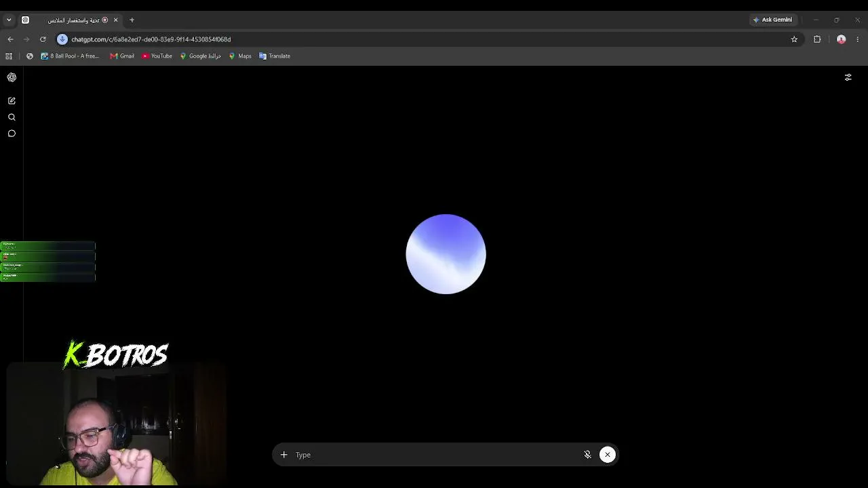868x488 pixels.
Task: Open the ChatGPT logo sidebar button
Action: pyautogui.click(x=12, y=77)
